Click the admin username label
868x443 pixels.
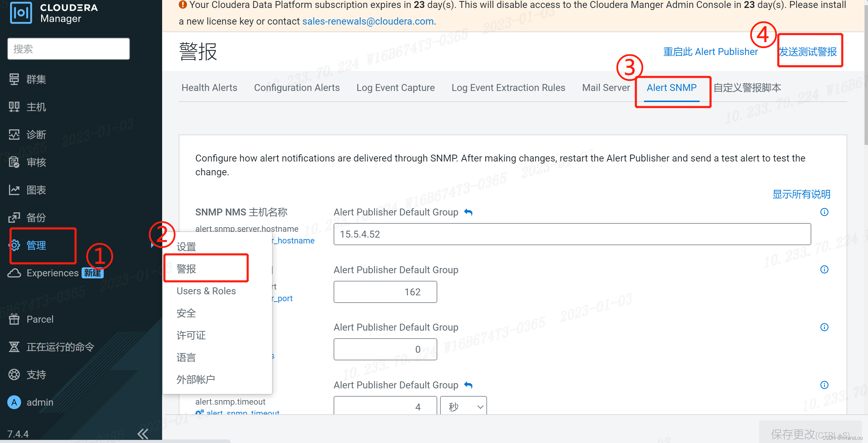click(40, 402)
